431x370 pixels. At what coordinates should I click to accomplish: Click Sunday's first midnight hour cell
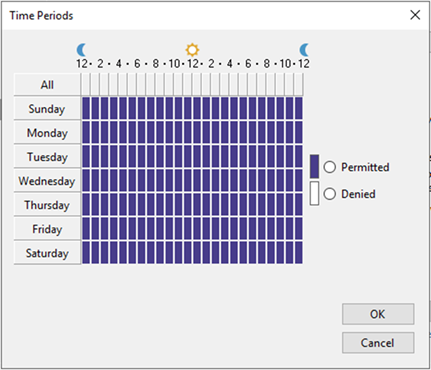click(86, 108)
